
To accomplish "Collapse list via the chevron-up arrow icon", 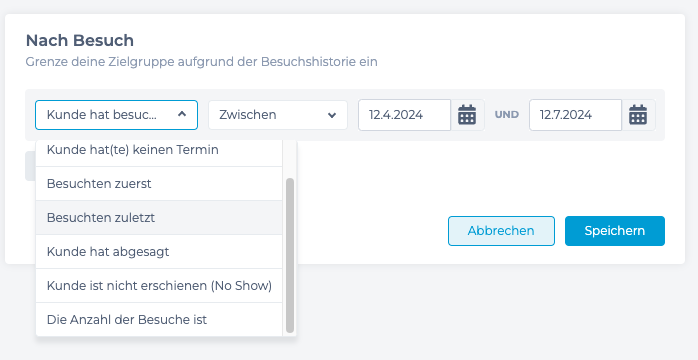I will [x=182, y=114].
